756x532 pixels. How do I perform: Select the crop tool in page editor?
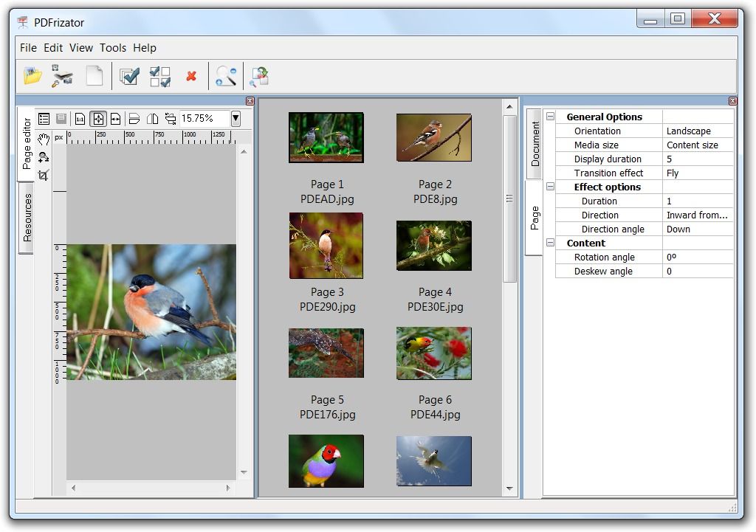[x=44, y=175]
